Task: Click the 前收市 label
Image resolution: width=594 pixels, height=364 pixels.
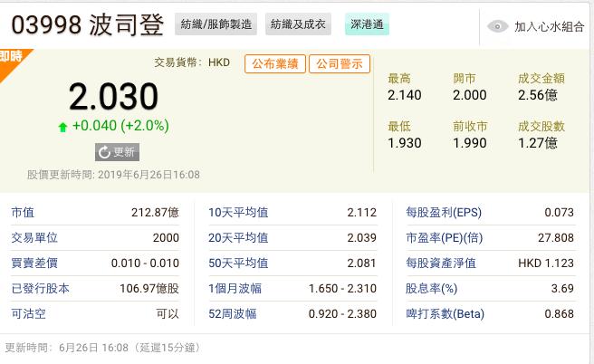Action: (x=470, y=126)
